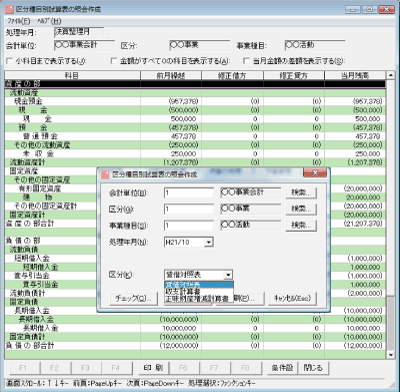Click the main window title bar app icon
The width and height of the screenshot is (400, 392).
coord(9,9)
